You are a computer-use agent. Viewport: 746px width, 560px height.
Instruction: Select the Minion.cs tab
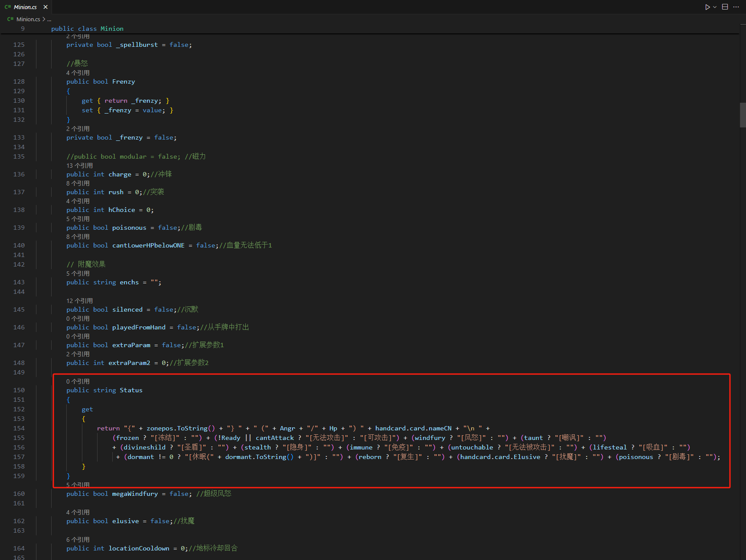click(x=25, y=7)
